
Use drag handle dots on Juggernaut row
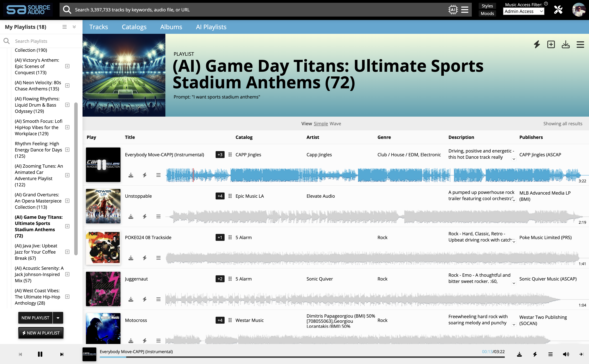point(230,279)
